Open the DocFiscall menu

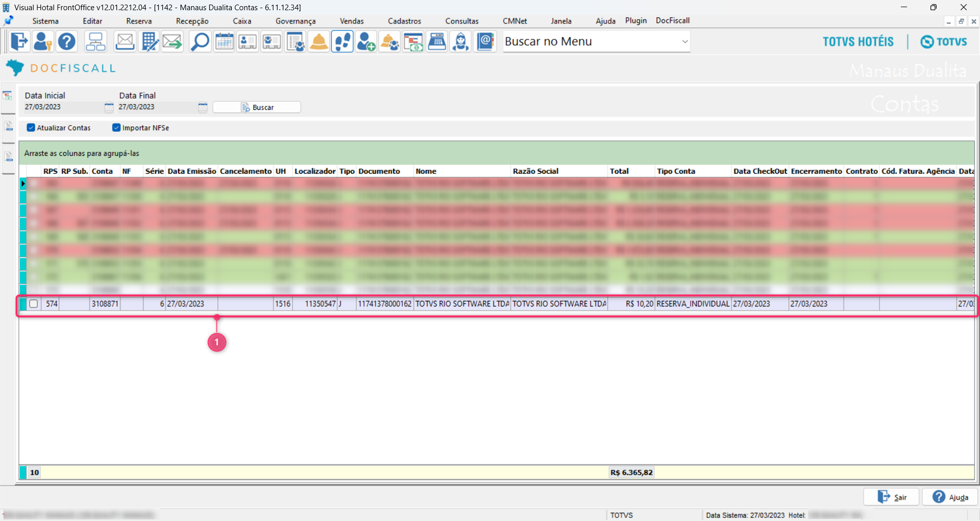[673, 20]
